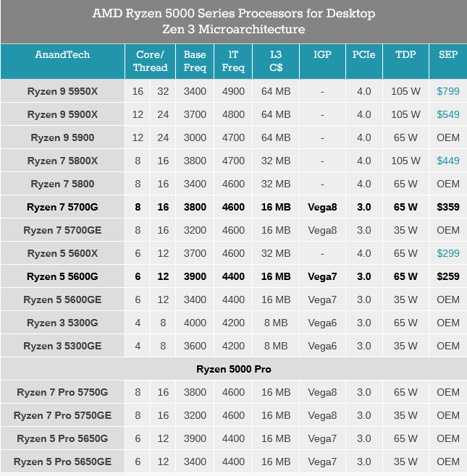Viewport: 467px width, 476px height.
Task: Click the 3900 base frequency of Ryzen 5 5600G
Action: pos(195,276)
